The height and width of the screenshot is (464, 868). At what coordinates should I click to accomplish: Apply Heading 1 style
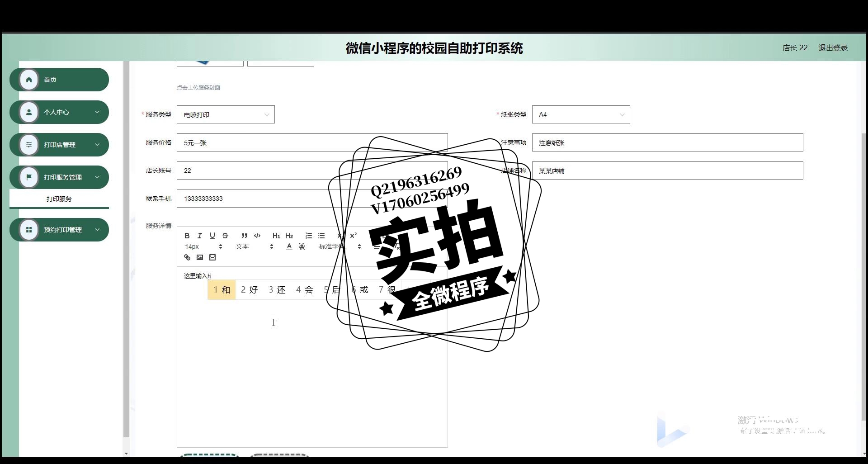point(276,236)
